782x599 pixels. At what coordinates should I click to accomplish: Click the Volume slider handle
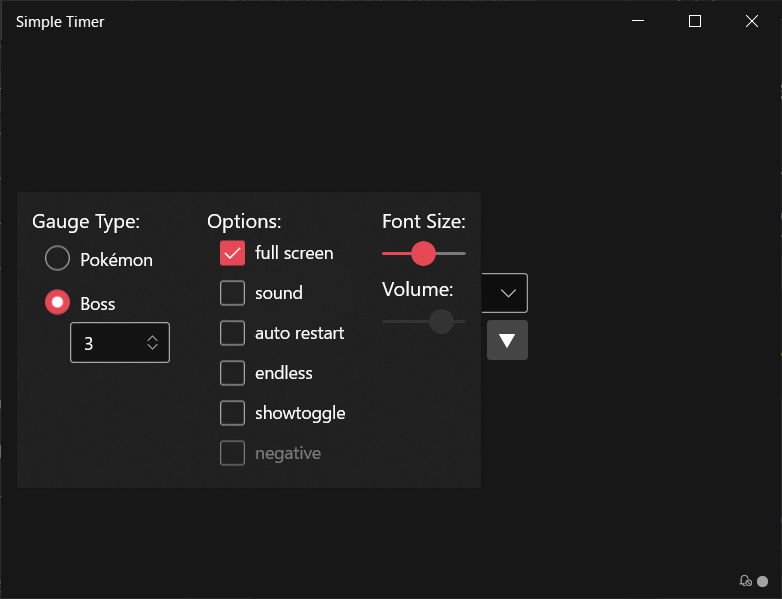(441, 321)
